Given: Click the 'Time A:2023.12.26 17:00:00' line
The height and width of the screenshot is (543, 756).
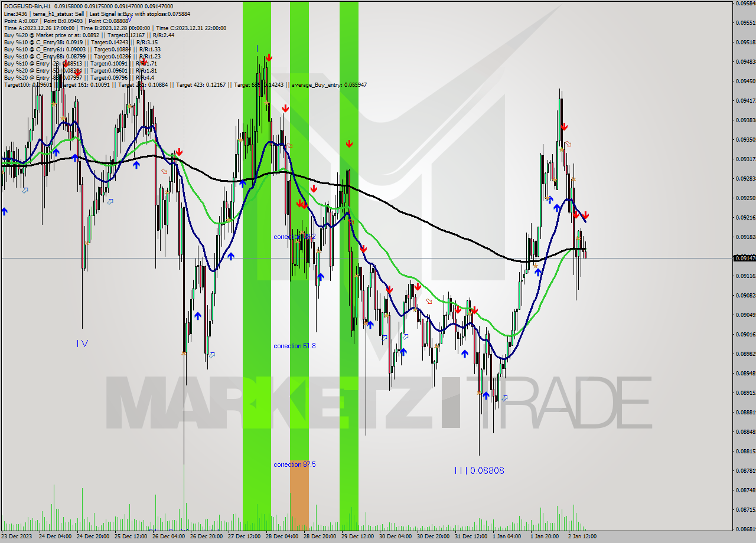Looking at the screenshot, I should click(x=39, y=28).
